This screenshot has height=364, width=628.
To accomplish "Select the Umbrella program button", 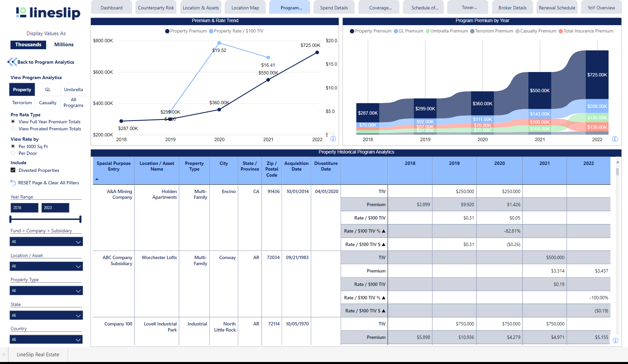I will pos(73,89).
